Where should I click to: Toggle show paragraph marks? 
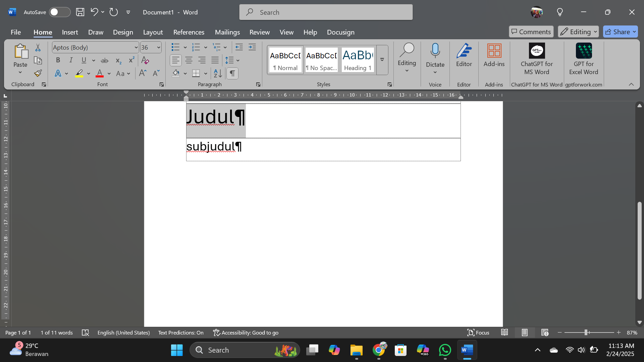[x=232, y=73]
